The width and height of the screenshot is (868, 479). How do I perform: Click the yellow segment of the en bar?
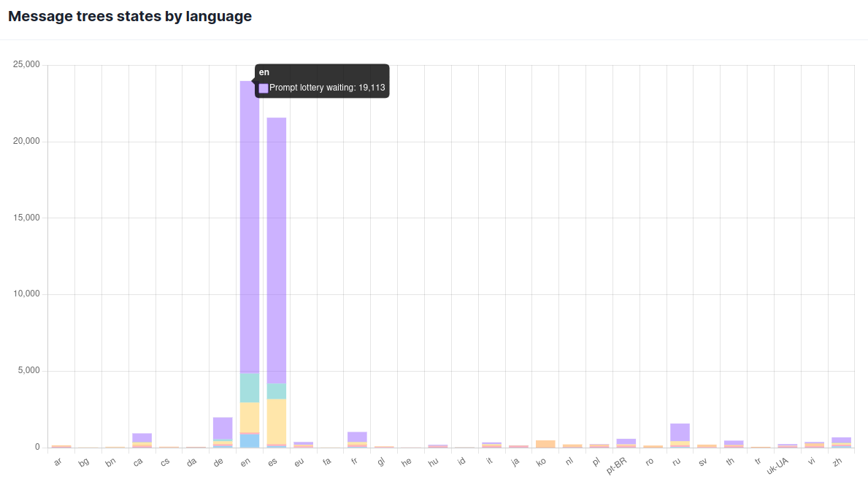(x=250, y=417)
